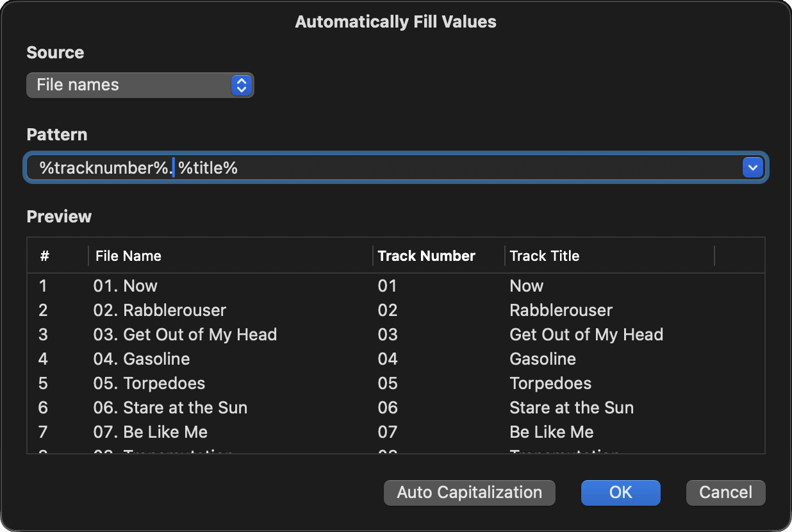
Task: Cancel the Automatically Fill Values dialog
Action: [x=725, y=492]
